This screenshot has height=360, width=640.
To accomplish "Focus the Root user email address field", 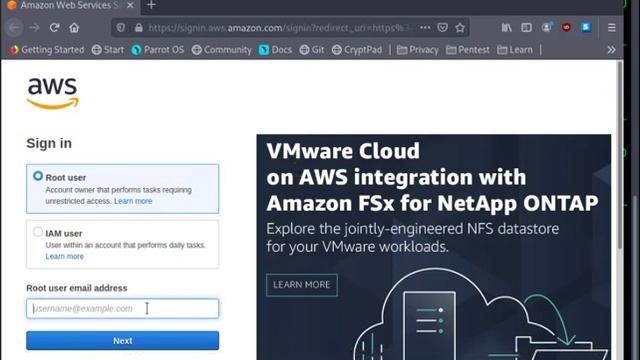I will click(x=122, y=309).
